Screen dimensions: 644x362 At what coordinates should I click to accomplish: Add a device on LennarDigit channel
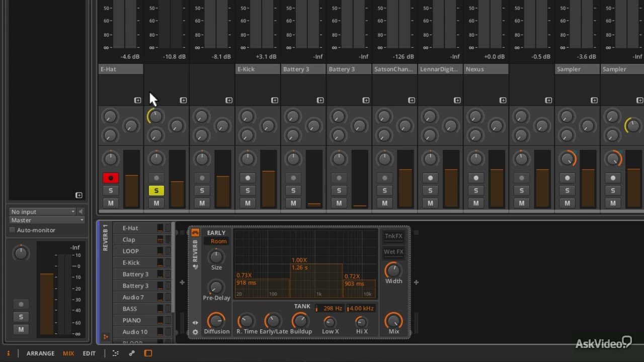(x=457, y=101)
